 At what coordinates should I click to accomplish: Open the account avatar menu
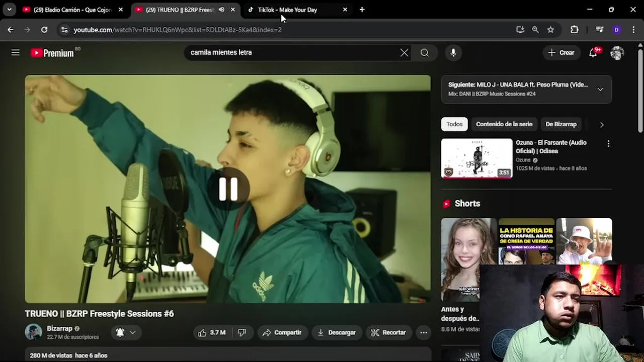617,53
